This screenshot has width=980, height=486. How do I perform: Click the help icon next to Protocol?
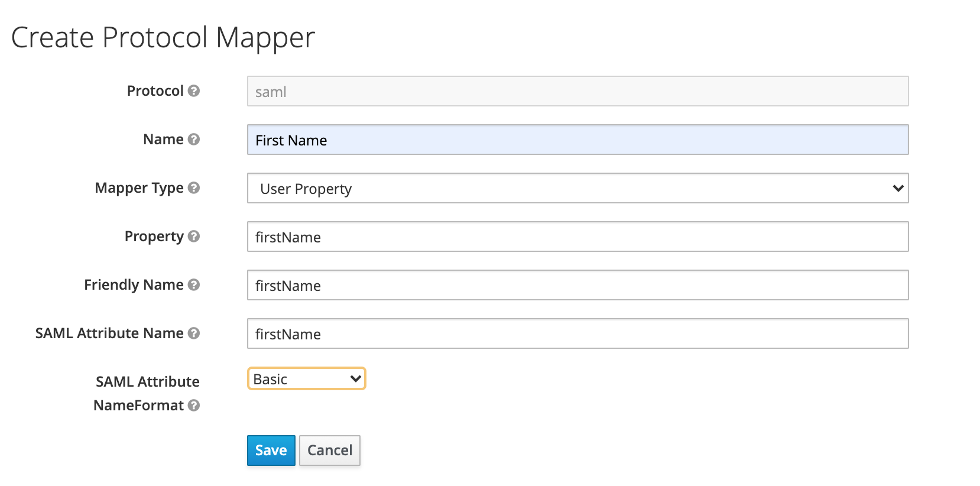(x=194, y=91)
